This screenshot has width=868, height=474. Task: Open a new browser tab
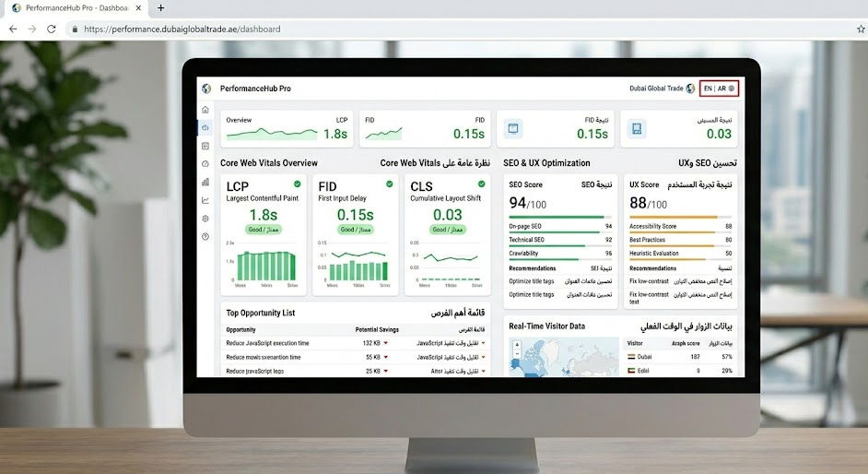pyautogui.click(x=160, y=7)
